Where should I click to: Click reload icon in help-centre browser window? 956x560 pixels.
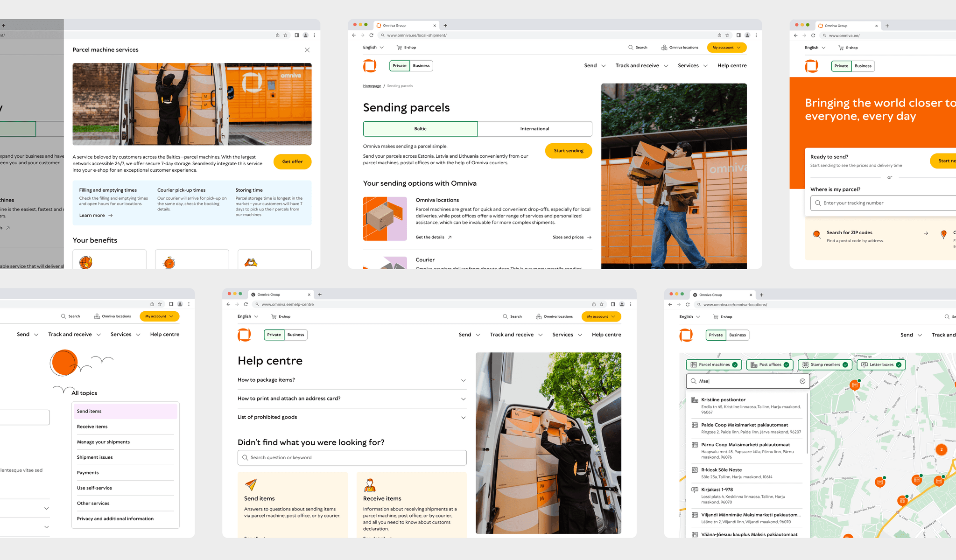pos(246,304)
